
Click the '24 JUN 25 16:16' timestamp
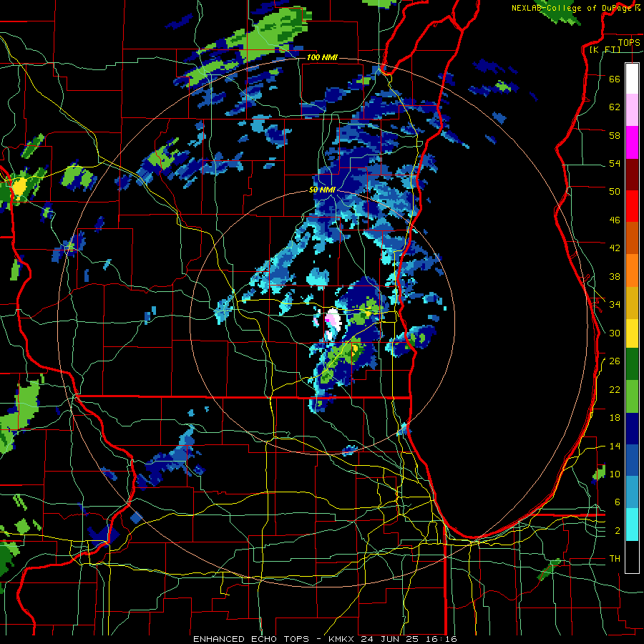pyautogui.click(x=409, y=639)
